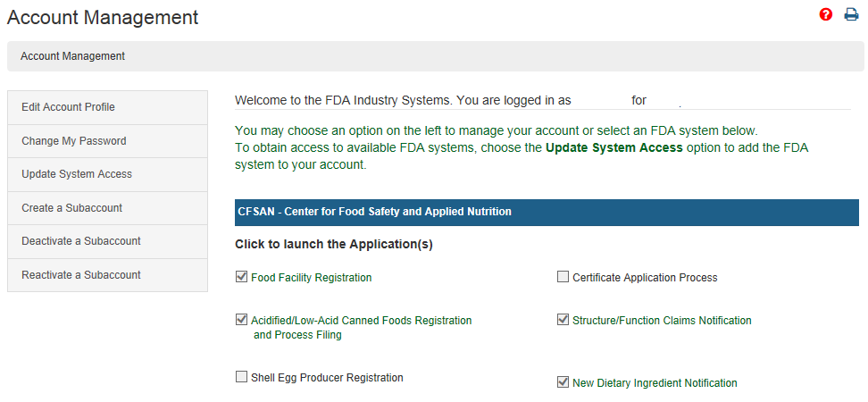The width and height of the screenshot is (868, 402).
Task: Open Edit Account Profile in sidebar
Action: (68, 107)
